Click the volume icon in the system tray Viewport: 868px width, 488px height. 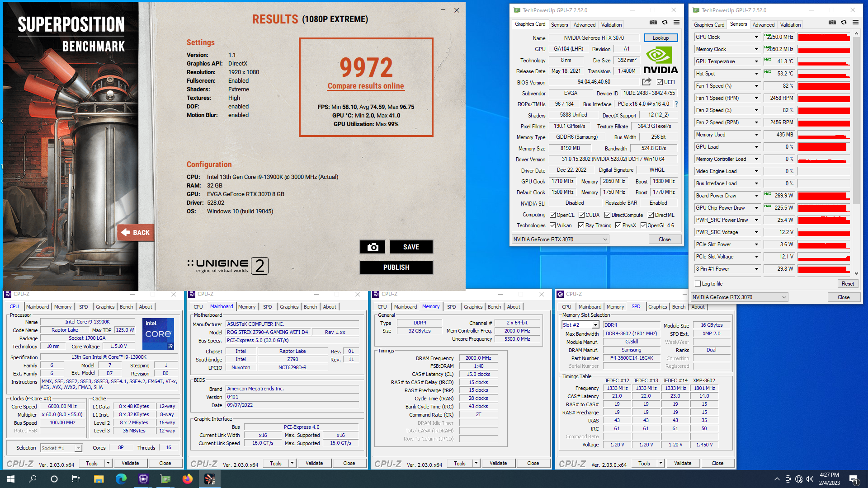click(809, 479)
